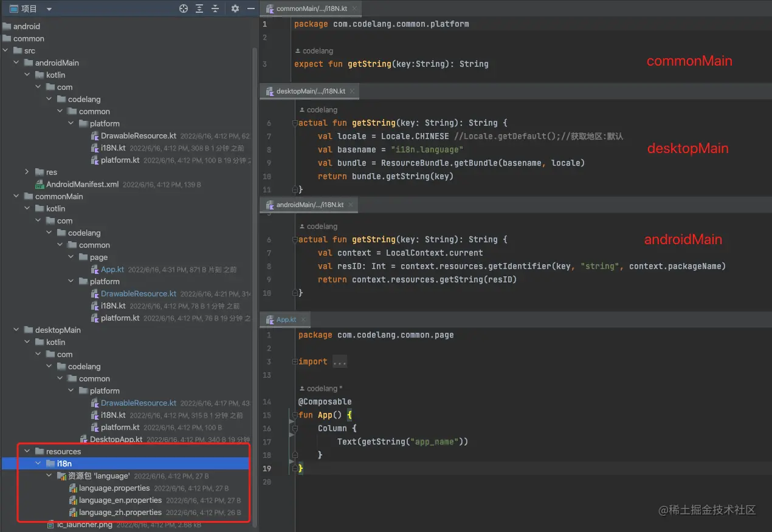
Task: Collapse the i18n folder chevron
Action: point(38,464)
